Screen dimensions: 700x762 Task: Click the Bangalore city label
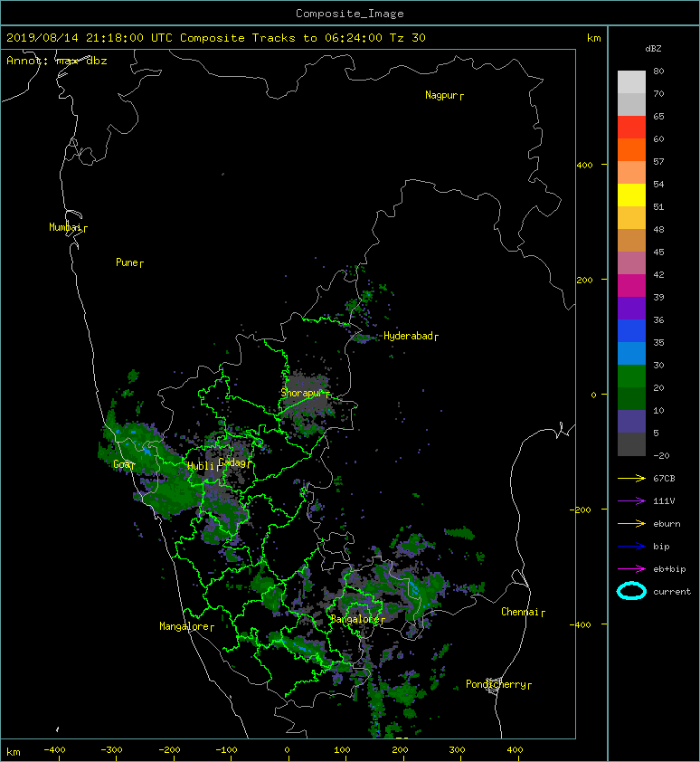coord(355,619)
